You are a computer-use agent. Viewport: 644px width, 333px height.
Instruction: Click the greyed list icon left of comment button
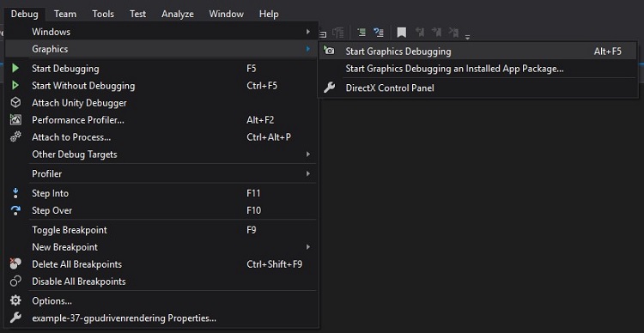[x=338, y=33]
